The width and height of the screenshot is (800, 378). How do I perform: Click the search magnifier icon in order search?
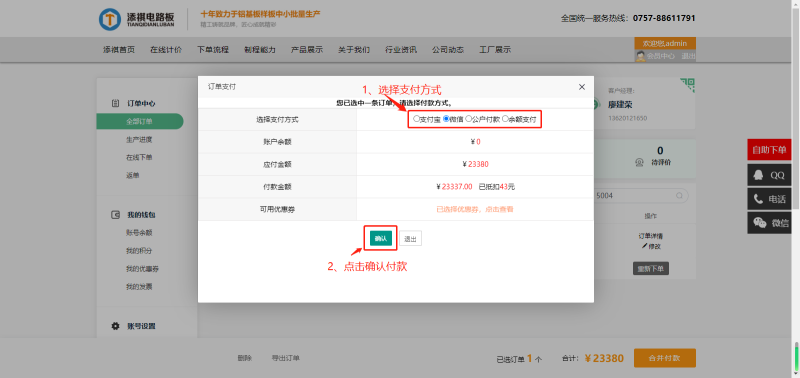[x=679, y=195]
